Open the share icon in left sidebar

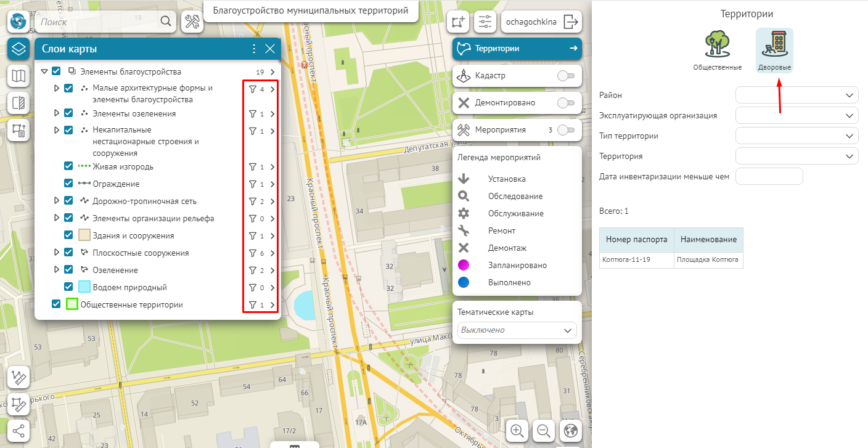[x=18, y=431]
